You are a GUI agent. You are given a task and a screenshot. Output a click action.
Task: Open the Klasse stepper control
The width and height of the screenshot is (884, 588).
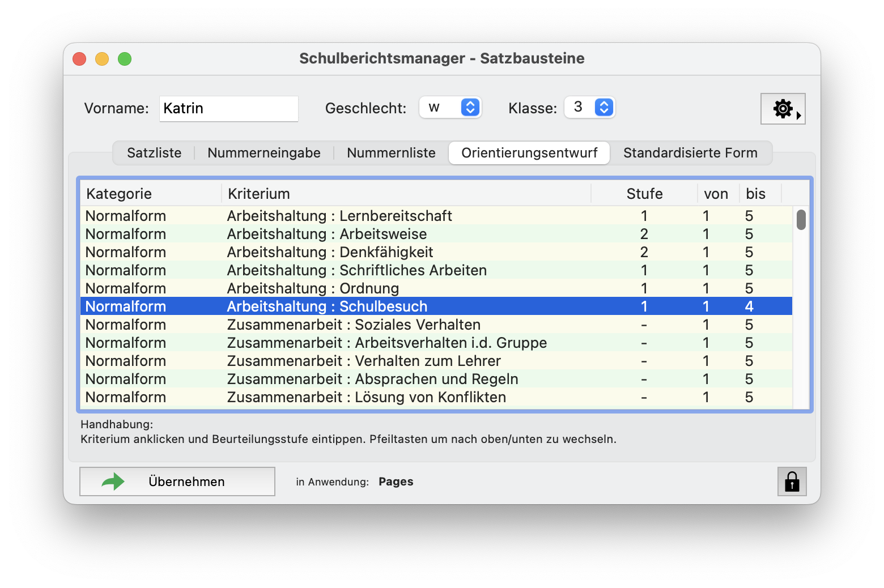point(603,107)
